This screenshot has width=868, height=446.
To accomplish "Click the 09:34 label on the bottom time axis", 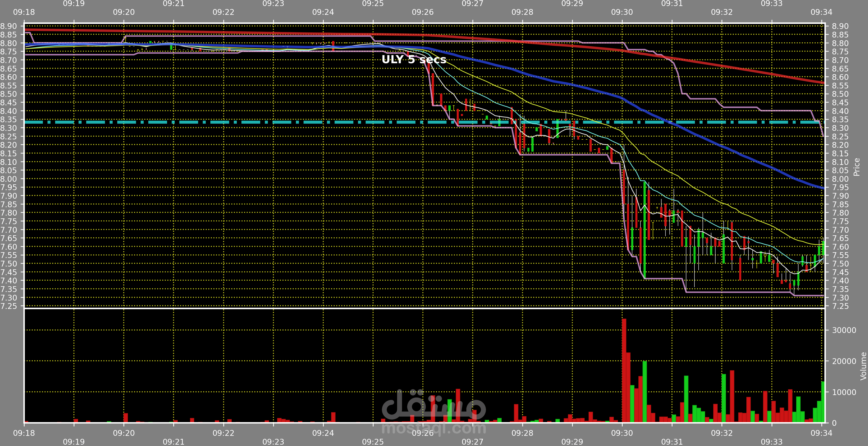I will pos(821,433).
